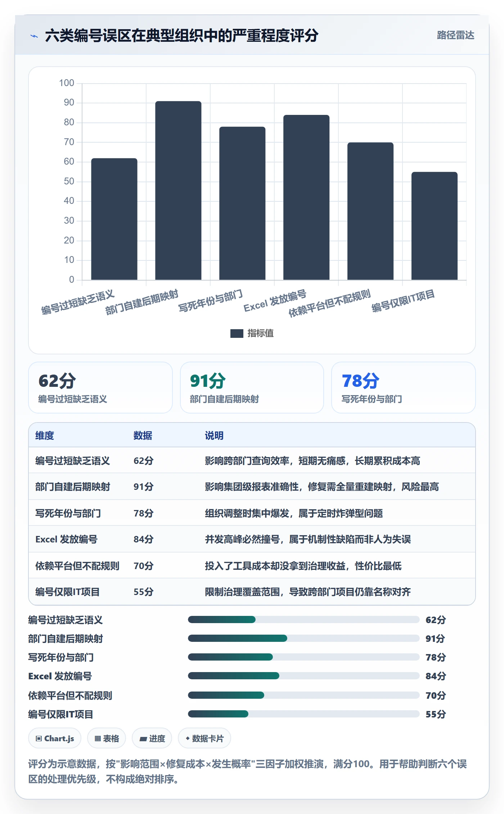
Task: Click the 写死年份与部门 chart bar
Action: point(242,203)
